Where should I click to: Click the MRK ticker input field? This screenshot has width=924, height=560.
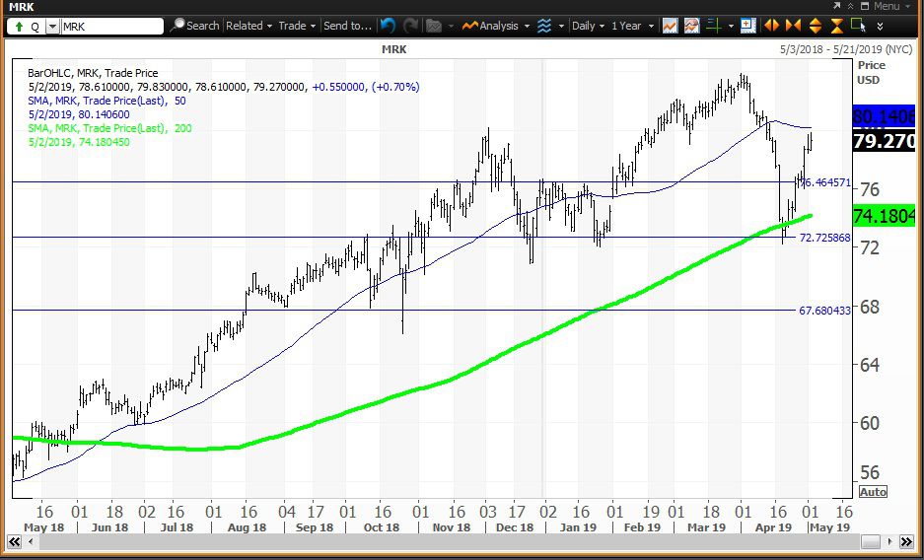coord(111,27)
